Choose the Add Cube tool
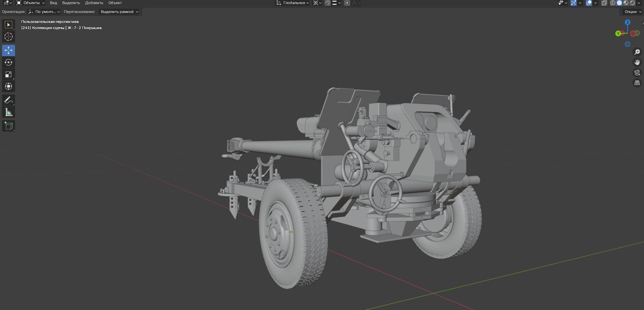The width and height of the screenshot is (644, 310). pyautogui.click(x=9, y=126)
